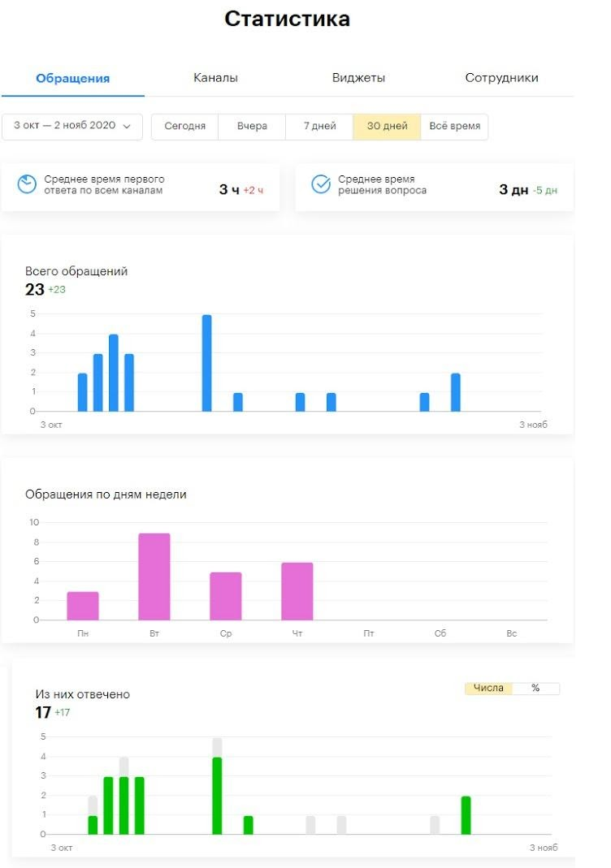Click the checkmark icon for average resolution time
611x868 pixels.
click(321, 184)
